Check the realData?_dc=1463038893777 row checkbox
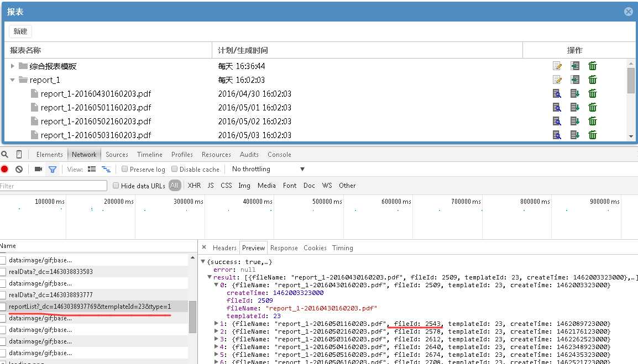The image size is (638, 364). click(x=3, y=295)
